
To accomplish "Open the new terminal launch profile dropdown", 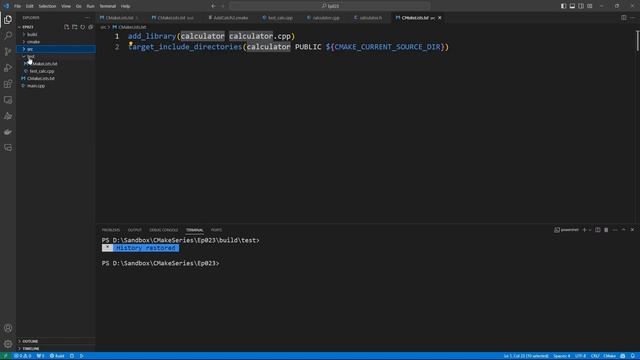I will pyautogui.click(x=590, y=230).
